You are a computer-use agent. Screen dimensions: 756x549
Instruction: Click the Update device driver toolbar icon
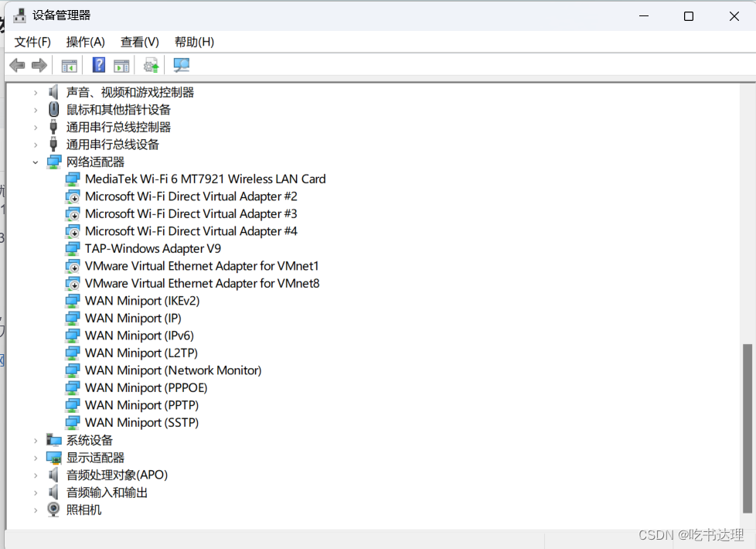(x=152, y=65)
